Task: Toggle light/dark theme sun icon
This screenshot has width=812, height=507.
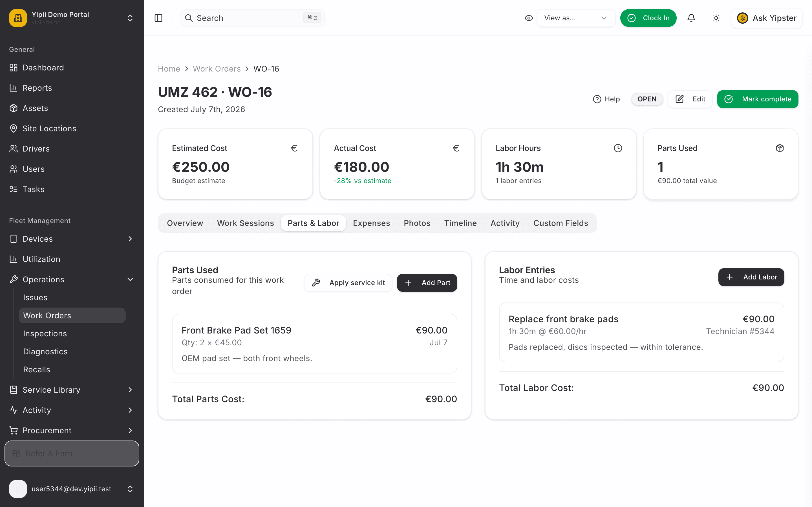Action: pyautogui.click(x=716, y=18)
